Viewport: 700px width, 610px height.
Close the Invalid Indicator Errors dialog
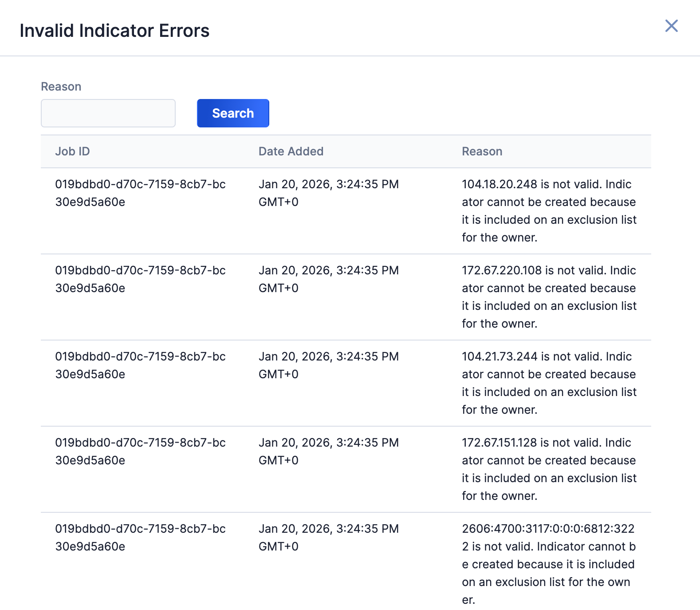point(671,27)
